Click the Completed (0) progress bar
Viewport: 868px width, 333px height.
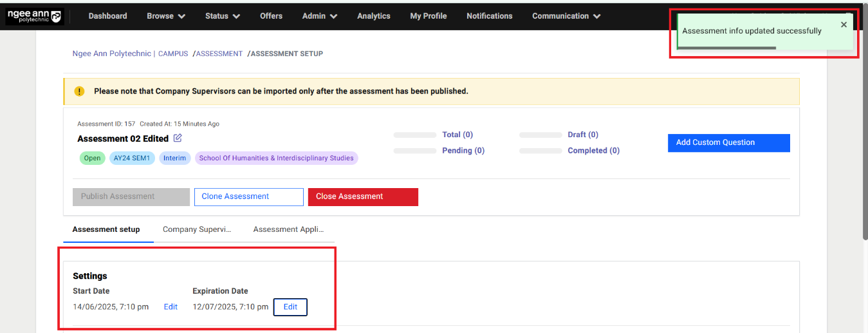540,151
